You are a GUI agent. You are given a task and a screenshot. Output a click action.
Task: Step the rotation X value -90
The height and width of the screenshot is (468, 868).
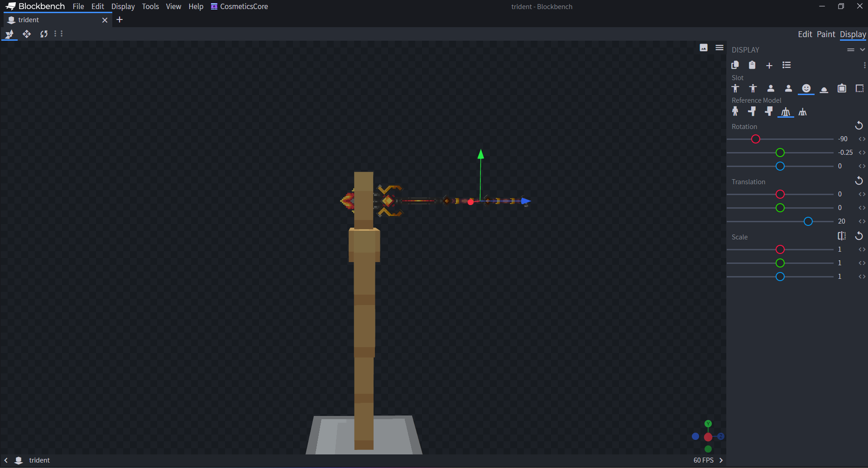pos(862,139)
